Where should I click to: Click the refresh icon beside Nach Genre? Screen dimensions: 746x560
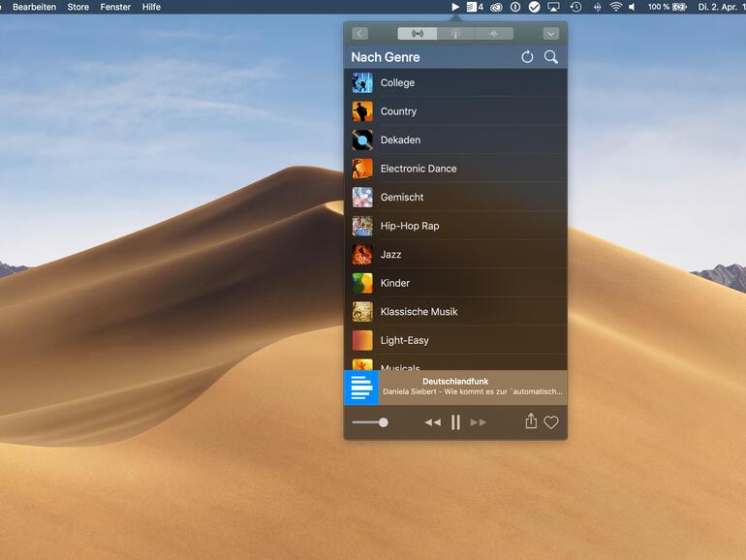coord(527,57)
